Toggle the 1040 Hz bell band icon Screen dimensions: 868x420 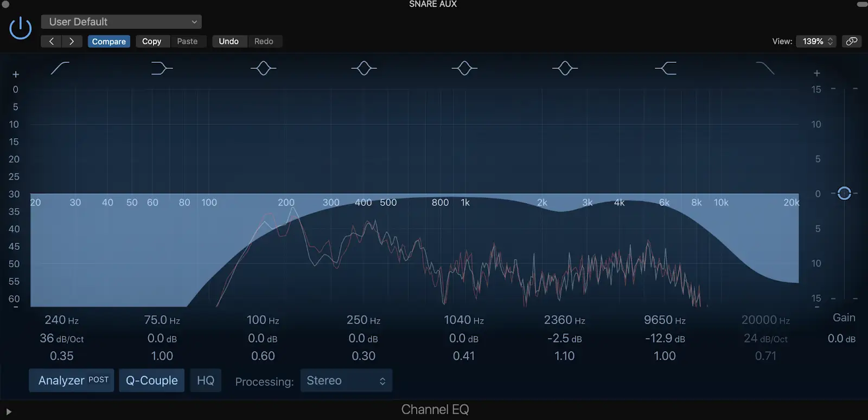tap(464, 68)
